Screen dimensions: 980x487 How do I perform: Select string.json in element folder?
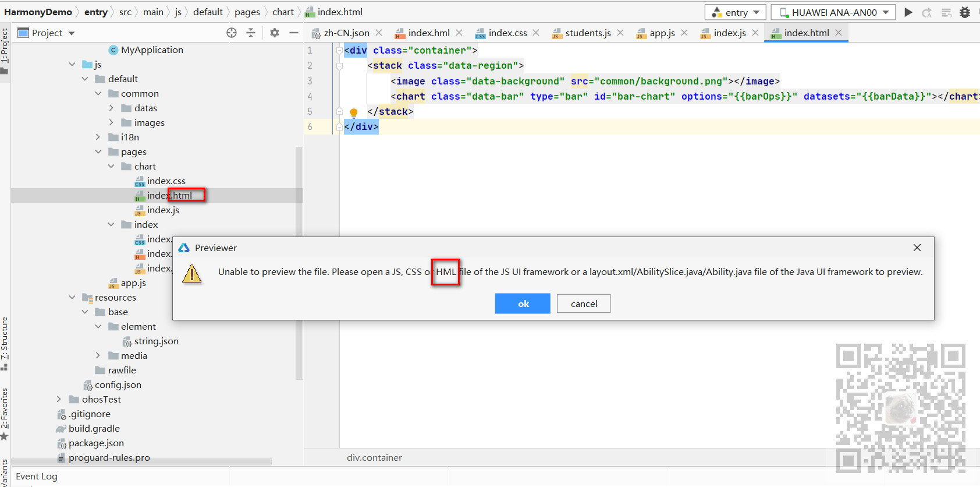151,341
